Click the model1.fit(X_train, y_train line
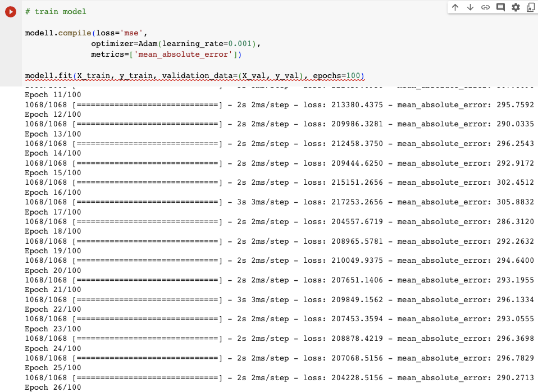Image resolution: width=538 pixels, height=392 pixels. [x=194, y=75]
